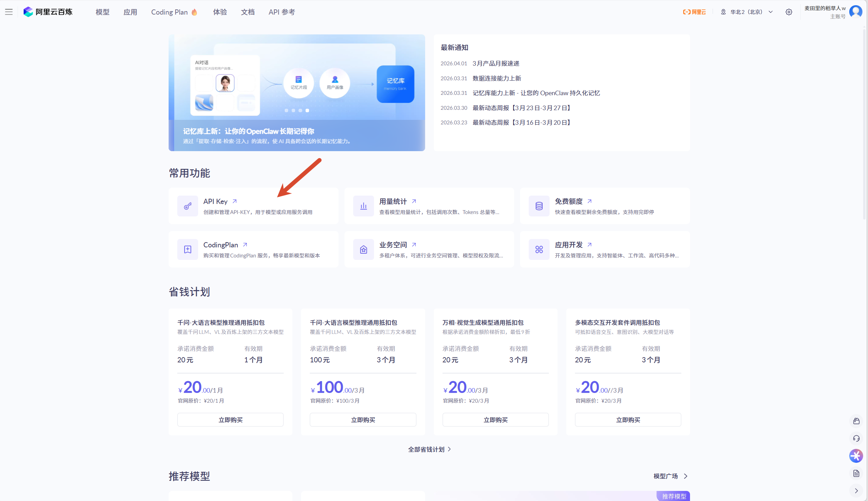Click the settings gear icon in header
Viewport: 868px width, 501px height.
(789, 12)
